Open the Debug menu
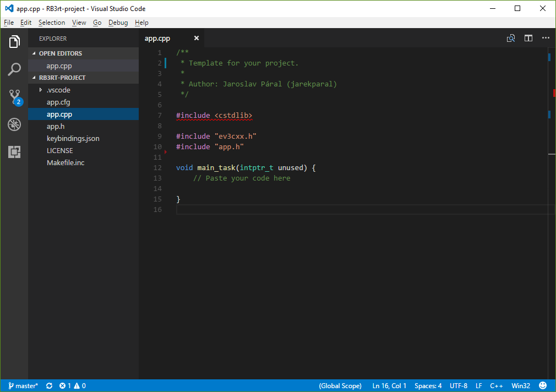556x392 pixels. 118,23
